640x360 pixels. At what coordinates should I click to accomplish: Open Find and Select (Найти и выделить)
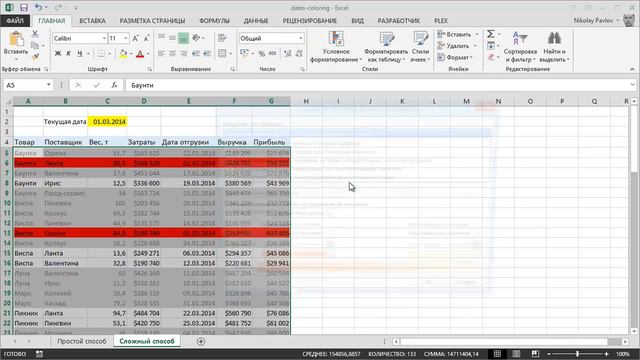tap(554, 47)
